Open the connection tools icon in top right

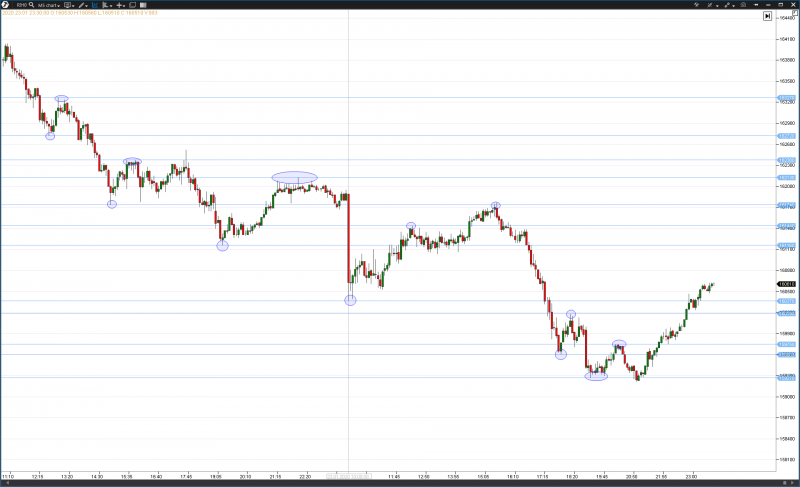click(x=728, y=5)
